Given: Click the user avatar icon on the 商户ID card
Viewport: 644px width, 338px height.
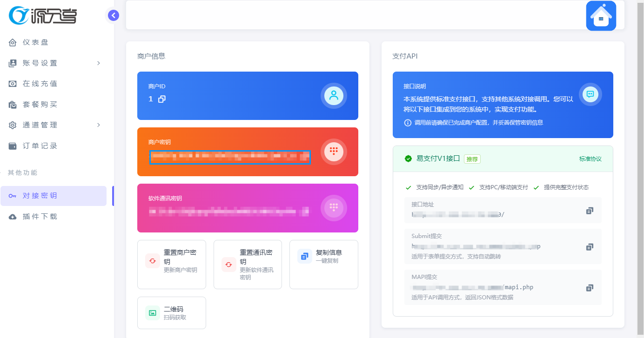Looking at the screenshot, I should 334,96.
